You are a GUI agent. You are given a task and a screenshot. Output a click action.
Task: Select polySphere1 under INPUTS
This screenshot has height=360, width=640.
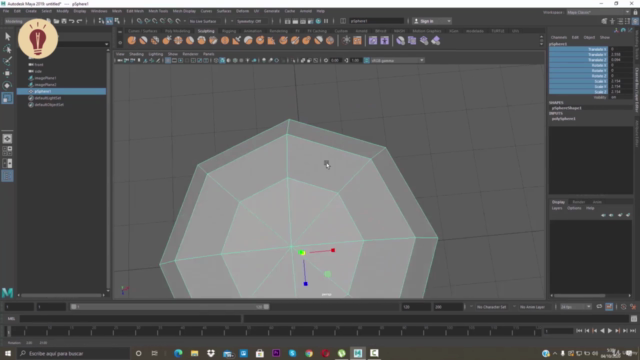[x=564, y=119]
